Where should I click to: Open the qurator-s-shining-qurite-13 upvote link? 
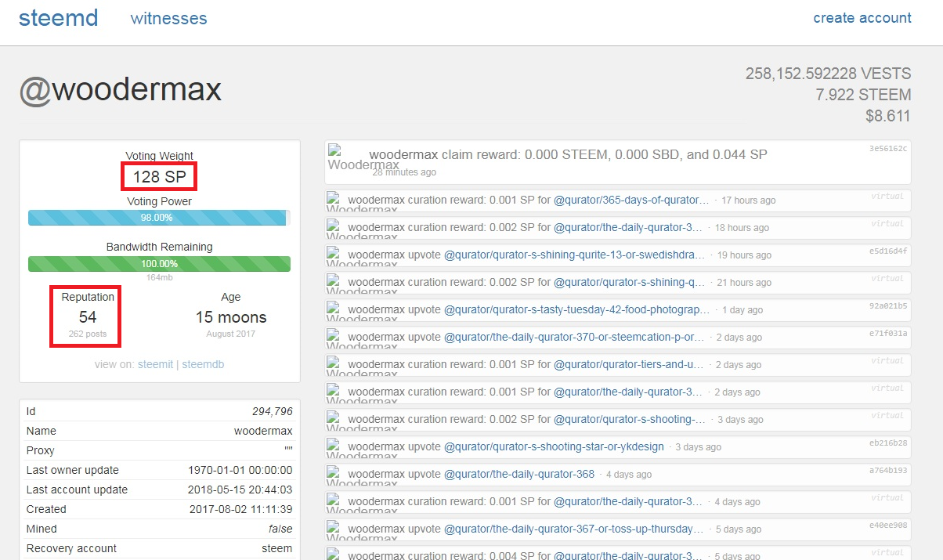575,255
